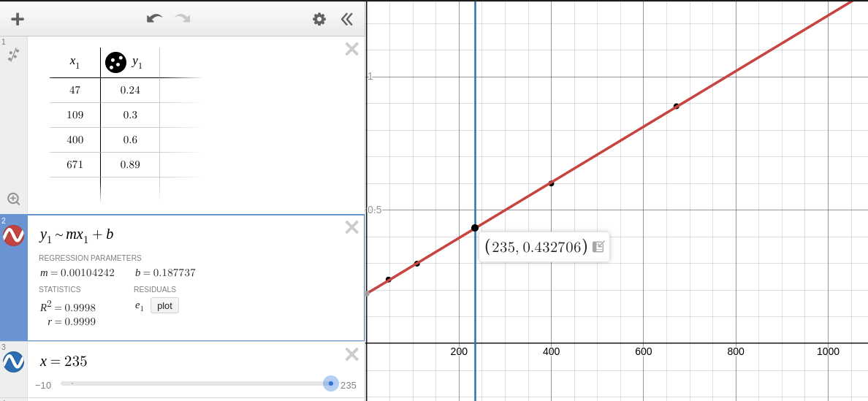
Task: Redo the last undone change
Action: tap(183, 19)
